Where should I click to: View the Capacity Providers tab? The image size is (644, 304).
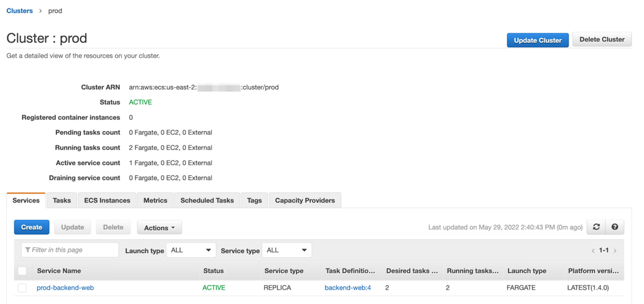click(305, 200)
